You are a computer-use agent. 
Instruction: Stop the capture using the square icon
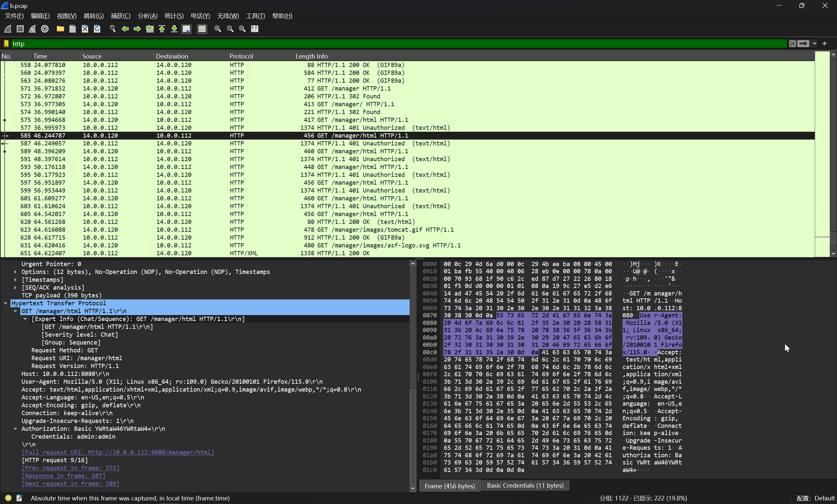pos(20,29)
